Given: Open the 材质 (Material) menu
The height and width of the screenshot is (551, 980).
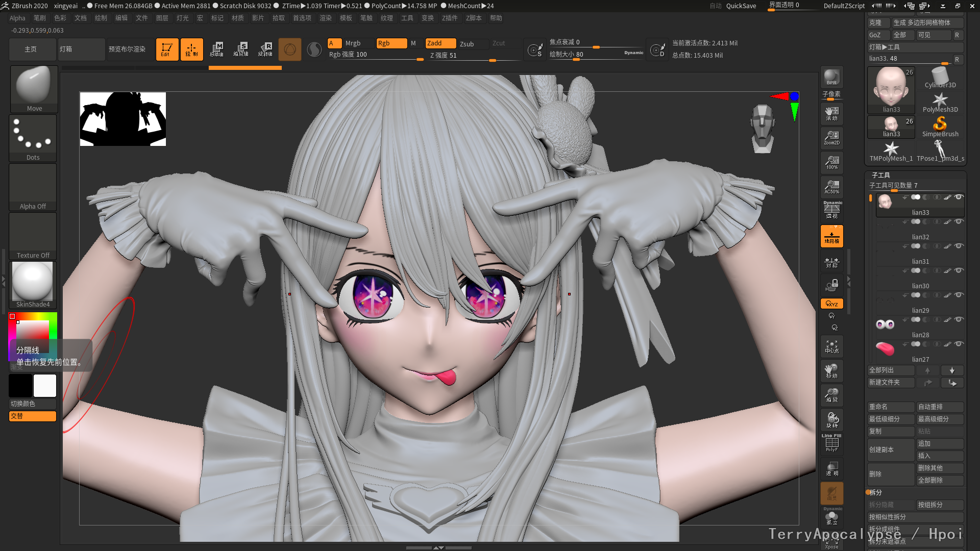Looking at the screenshot, I should (237, 18).
